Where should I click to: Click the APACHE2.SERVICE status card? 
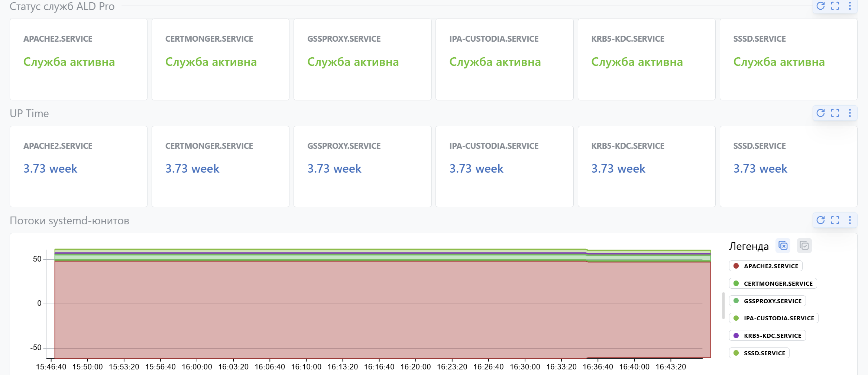[78, 60]
